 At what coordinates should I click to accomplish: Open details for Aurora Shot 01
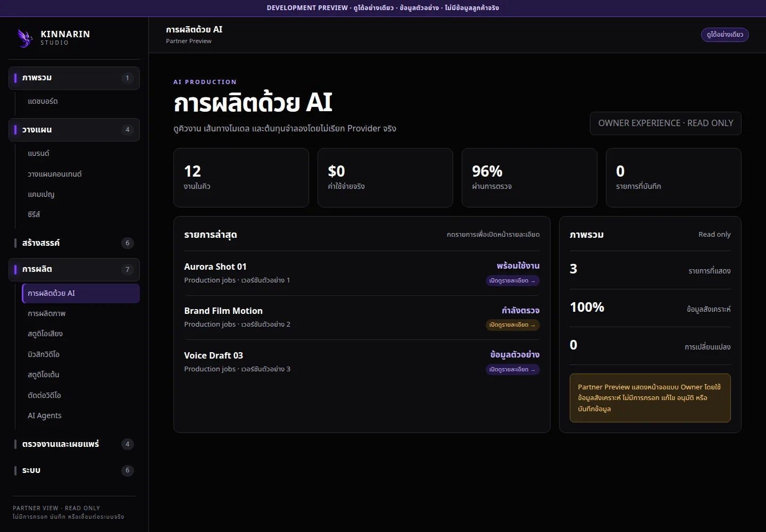point(513,281)
